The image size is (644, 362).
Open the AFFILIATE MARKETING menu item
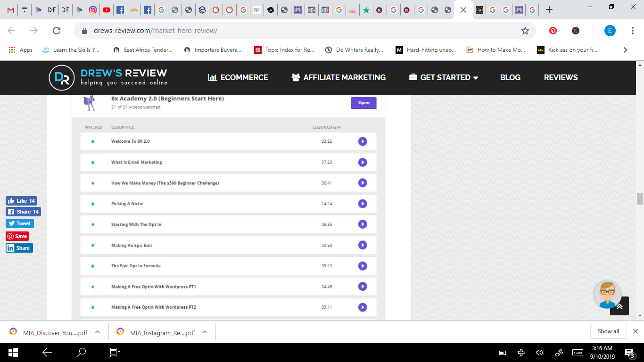(x=339, y=77)
